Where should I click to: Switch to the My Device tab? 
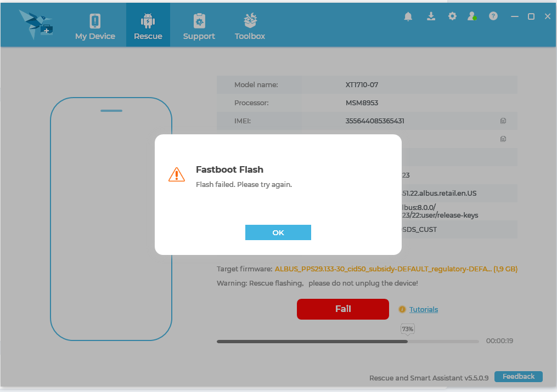pos(95,25)
